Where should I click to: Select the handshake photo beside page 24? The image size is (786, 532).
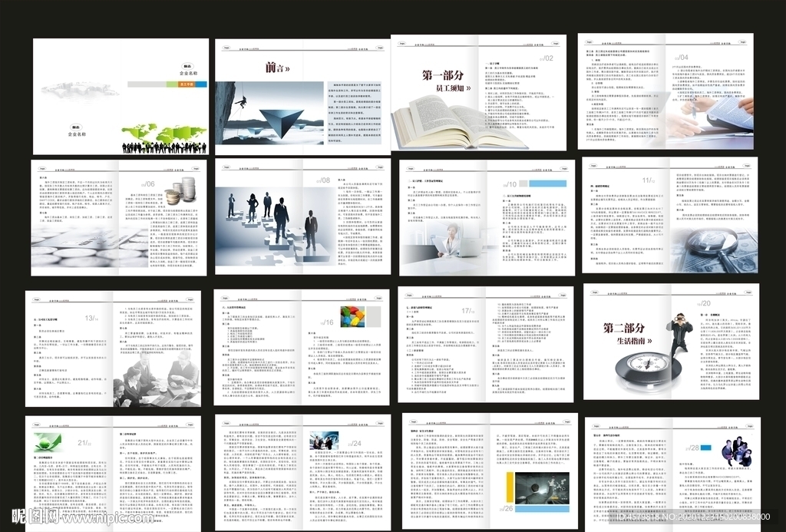[x=323, y=440]
